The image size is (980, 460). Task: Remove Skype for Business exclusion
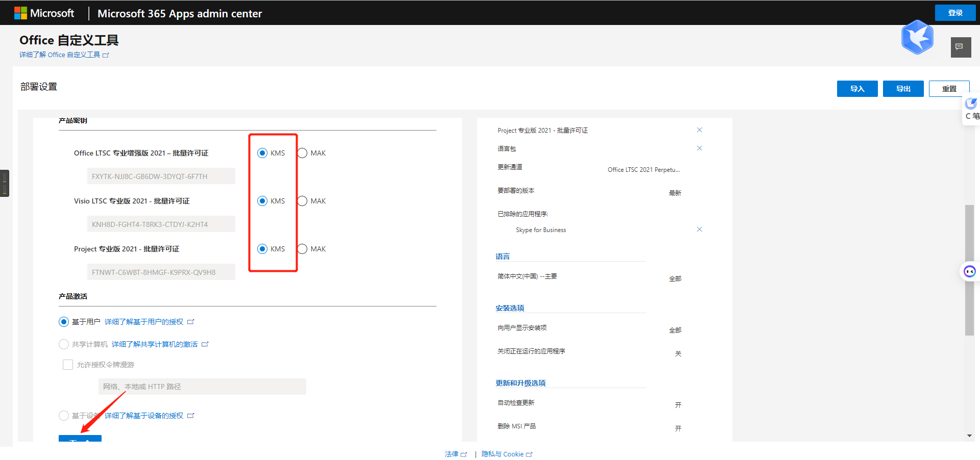(699, 229)
